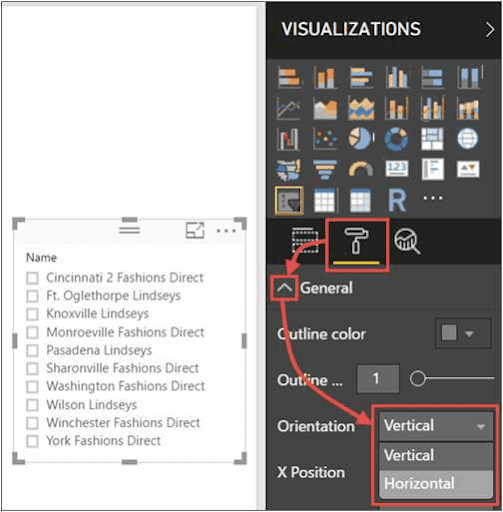Select the stacked bar chart visualization
This screenshot has width=503, height=512.
tap(289, 77)
